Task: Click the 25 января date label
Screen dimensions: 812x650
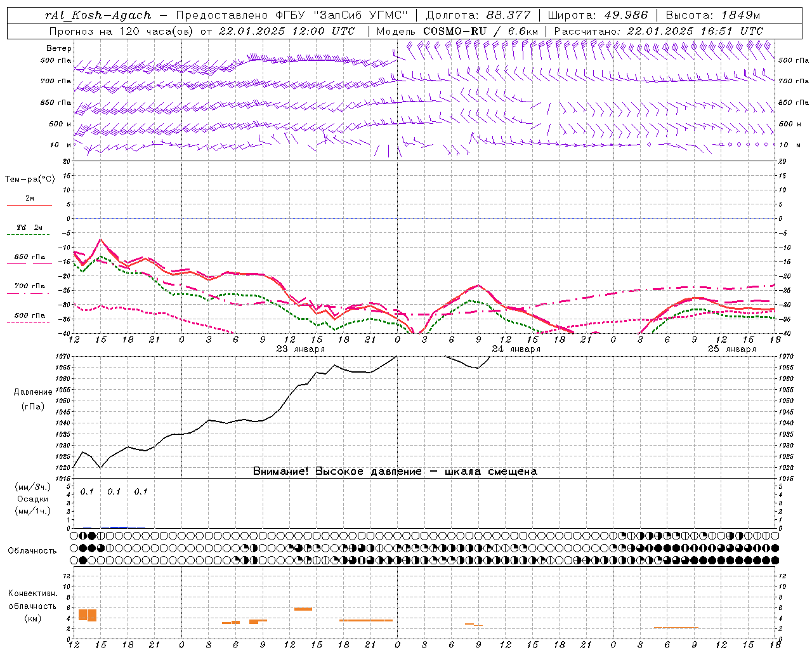Action: [732, 349]
